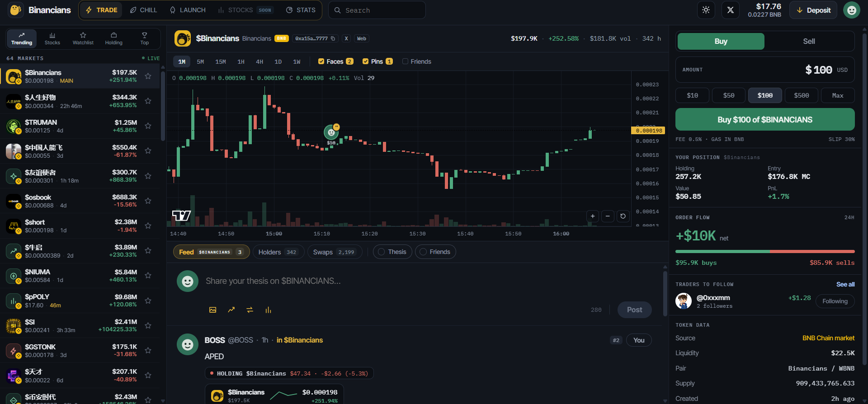Toggle the Faces checkbox on chart
Image resolution: width=868 pixels, height=404 pixels.
point(321,61)
